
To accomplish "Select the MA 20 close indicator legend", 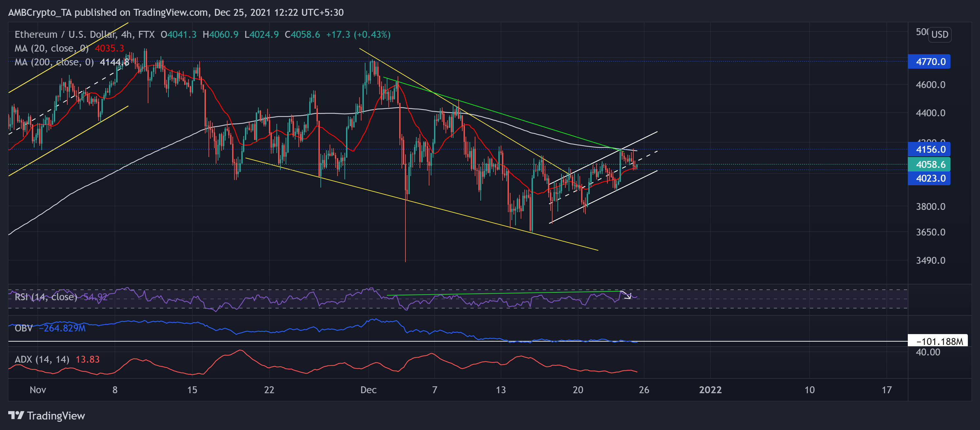I will tap(51, 48).
